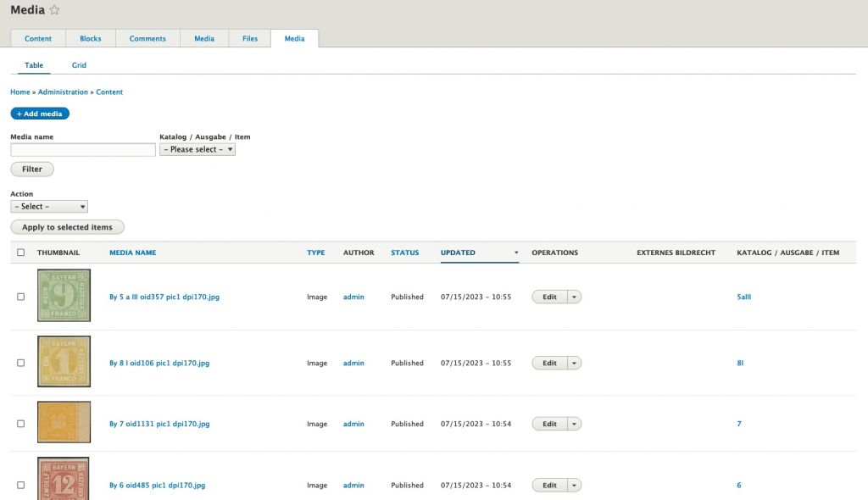The height and width of the screenshot is (500, 868).
Task: Check the box for By 5 a III row
Action: tap(21, 297)
